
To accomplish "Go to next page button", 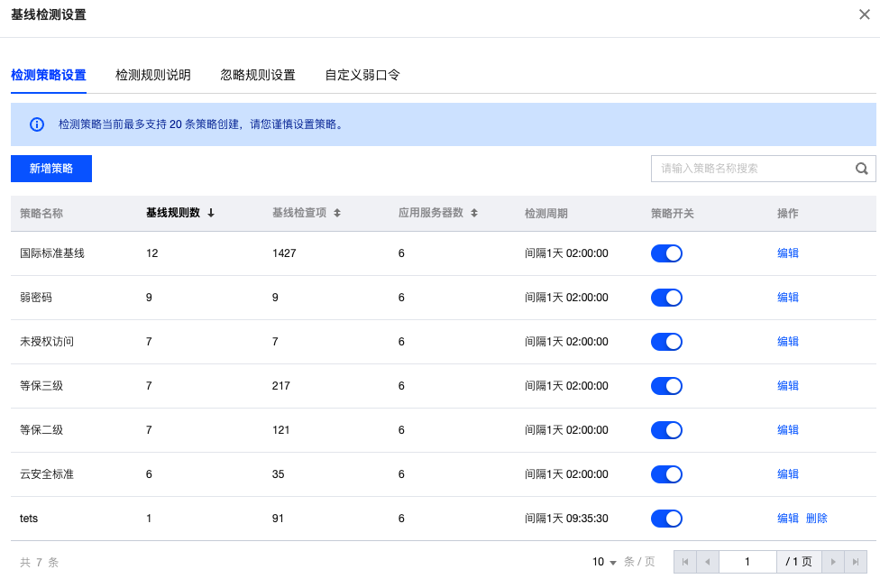I will (x=833, y=562).
